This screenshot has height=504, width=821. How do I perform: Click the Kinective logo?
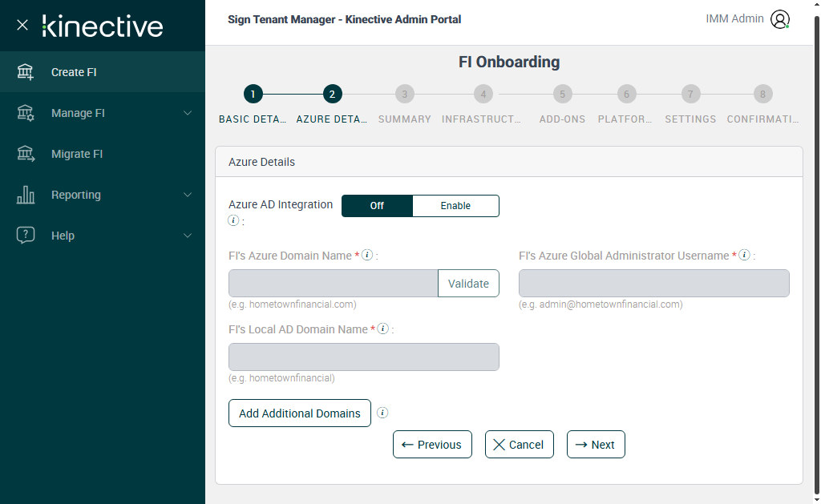(103, 26)
